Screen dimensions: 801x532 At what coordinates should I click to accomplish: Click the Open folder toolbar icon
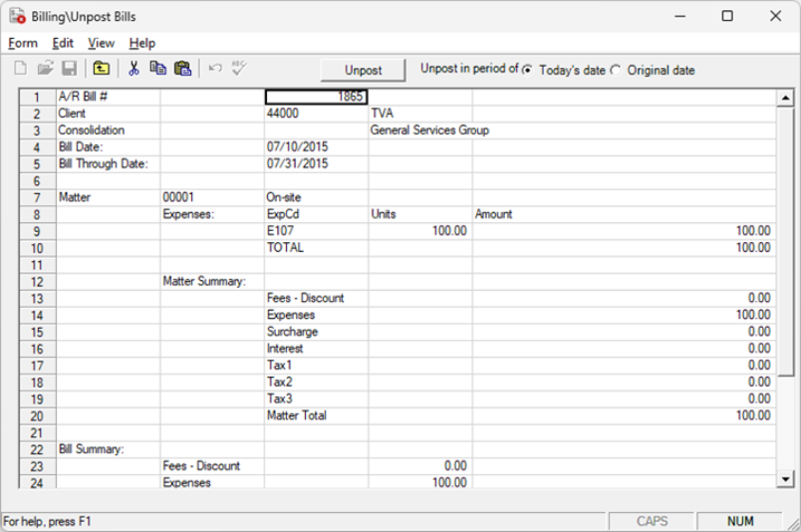[45, 69]
